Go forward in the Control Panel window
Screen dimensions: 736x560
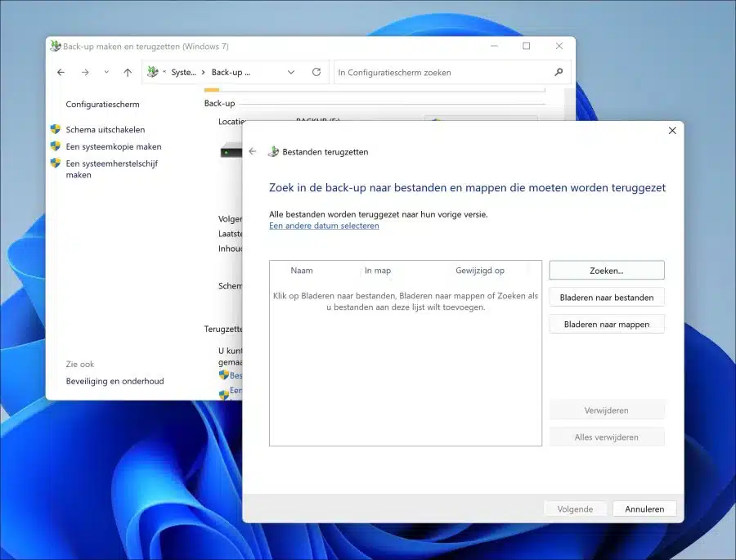pyautogui.click(x=85, y=72)
